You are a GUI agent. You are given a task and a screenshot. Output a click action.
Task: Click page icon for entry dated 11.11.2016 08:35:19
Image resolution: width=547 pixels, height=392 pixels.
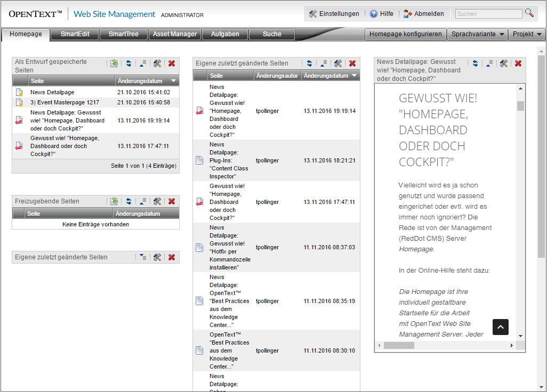(x=199, y=301)
